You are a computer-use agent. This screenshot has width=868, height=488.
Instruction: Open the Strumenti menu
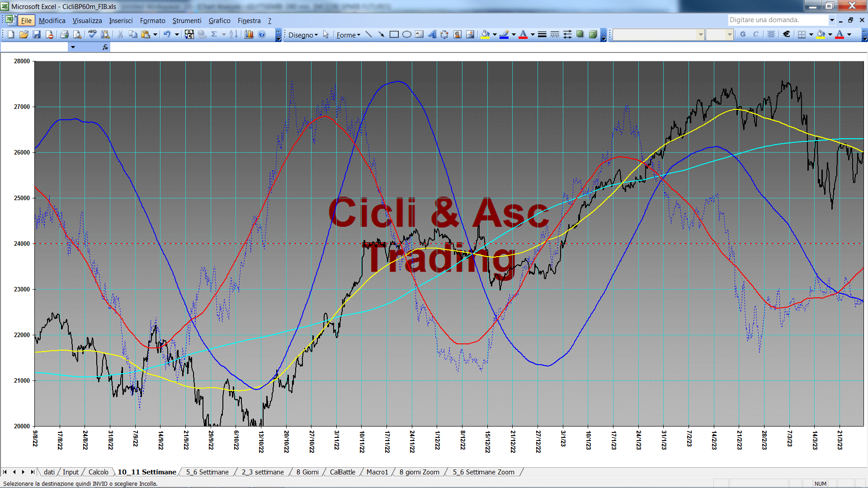(x=187, y=20)
